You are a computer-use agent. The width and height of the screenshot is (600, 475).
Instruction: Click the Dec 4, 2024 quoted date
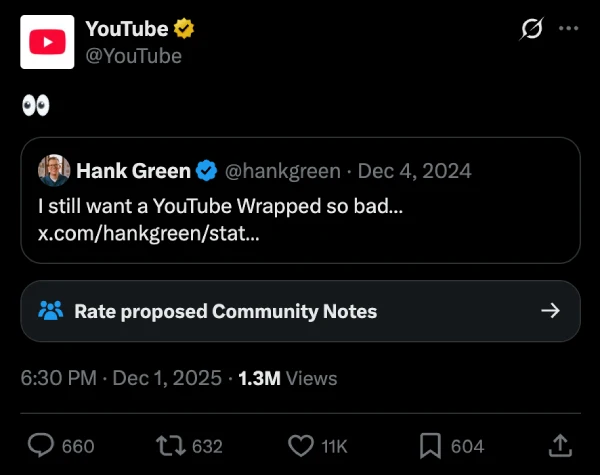tap(414, 171)
